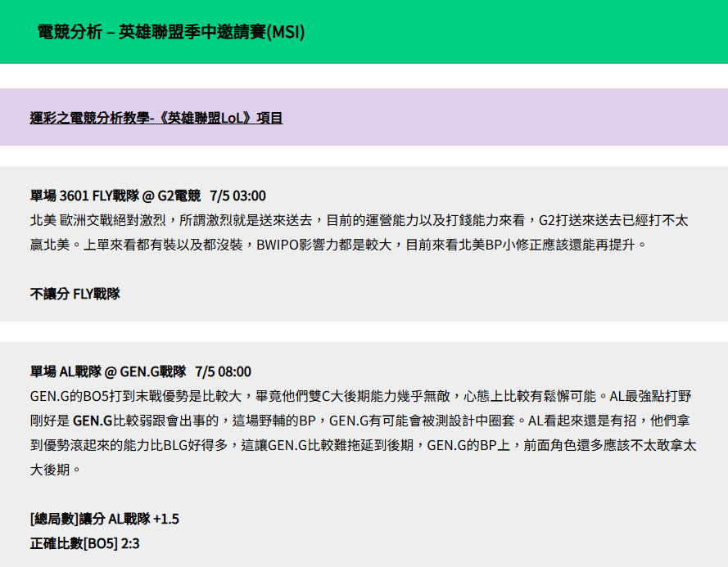The image size is (728, 567).
Task: Click the final line 大後期。
Action: [56, 470]
